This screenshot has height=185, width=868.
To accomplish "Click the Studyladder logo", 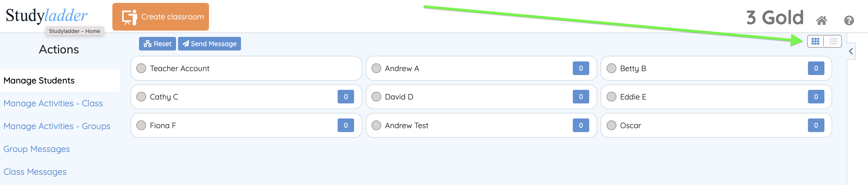I will click(x=46, y=16).
